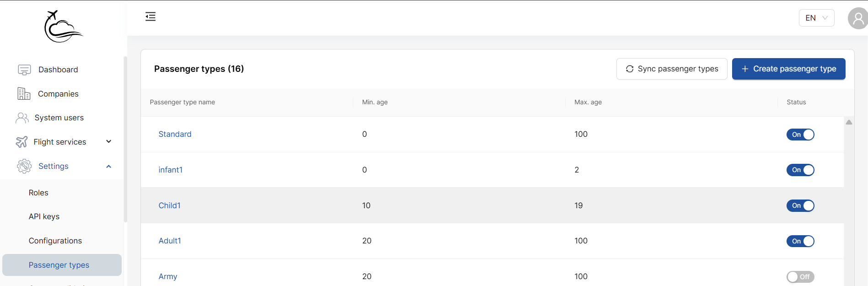Open the EN language dropdown

(816, 18)
